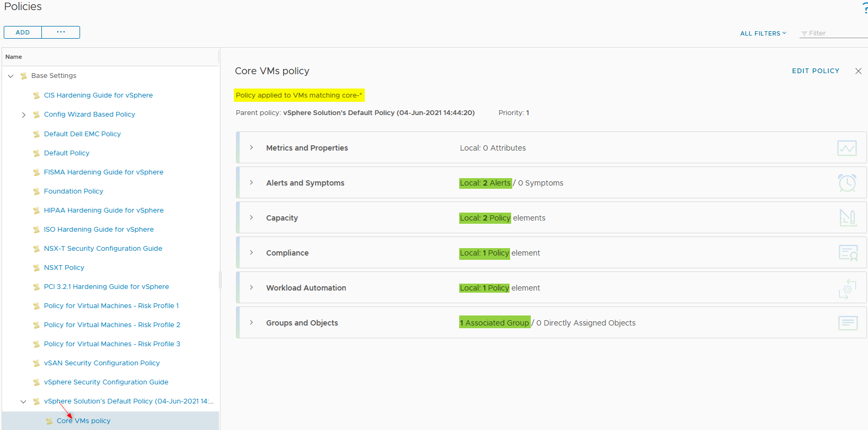Click the icon beside NSXT Policy
Image resolution: width=868 pixels, height=430 pixels.
tap(36, 268)
